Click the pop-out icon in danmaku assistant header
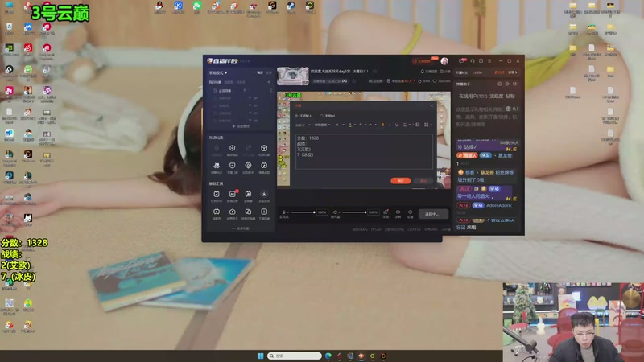Image resolution: width=644 pixels, height=362 pixels. [514, 84]
